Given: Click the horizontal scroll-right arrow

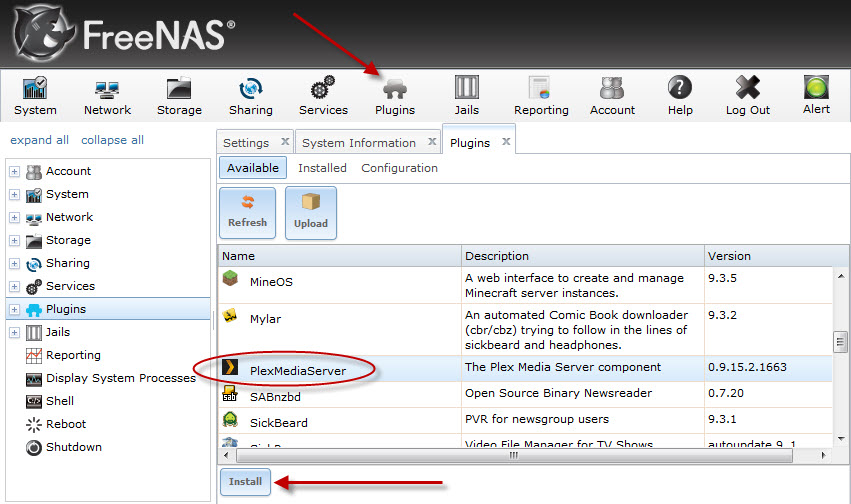Looking at the screenshot, I should (x=823, y=455).
